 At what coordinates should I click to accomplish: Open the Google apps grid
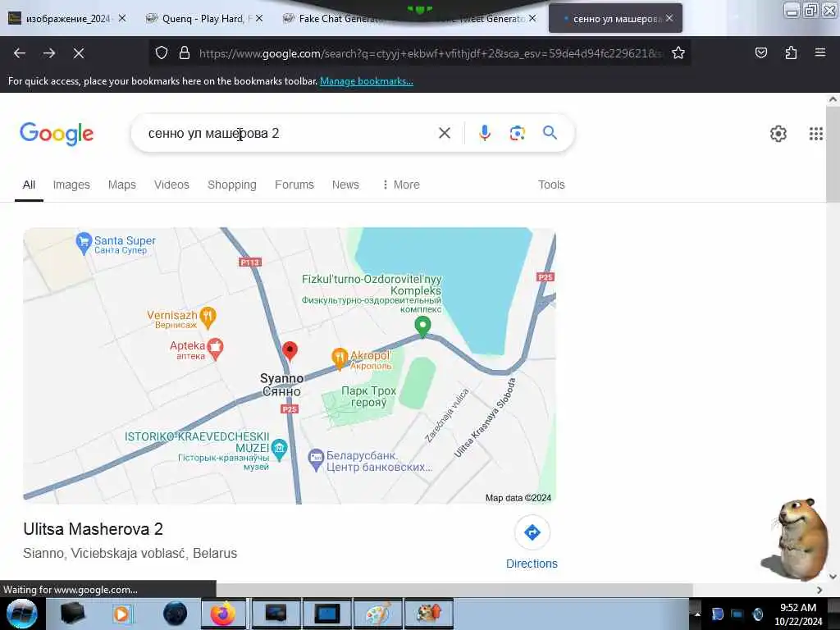(816, 134)
